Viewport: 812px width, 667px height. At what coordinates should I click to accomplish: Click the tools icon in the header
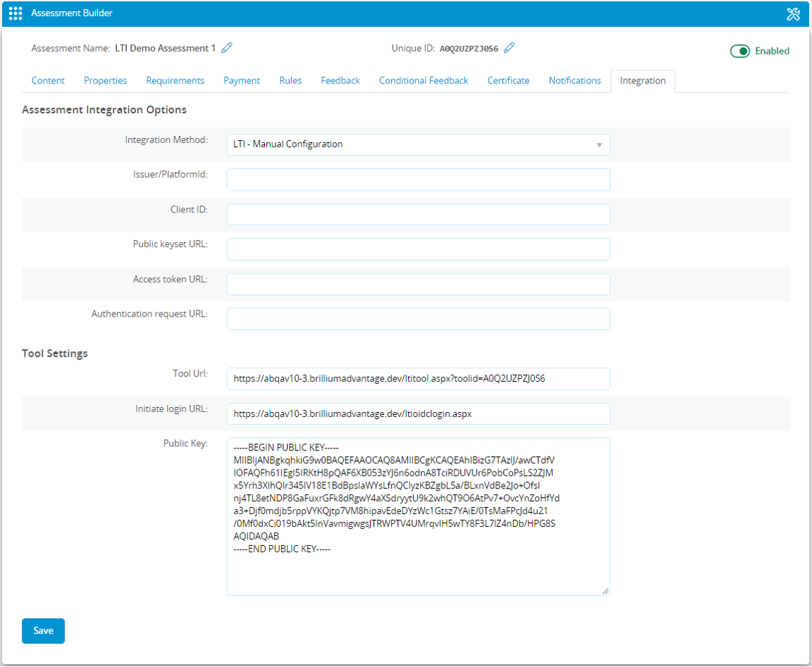click(x=793, y=14)
